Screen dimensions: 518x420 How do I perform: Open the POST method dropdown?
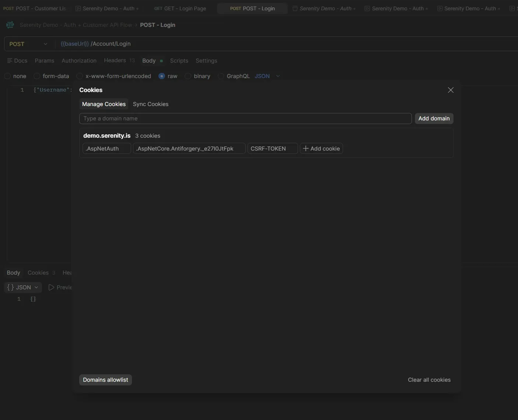click(45, 44)
